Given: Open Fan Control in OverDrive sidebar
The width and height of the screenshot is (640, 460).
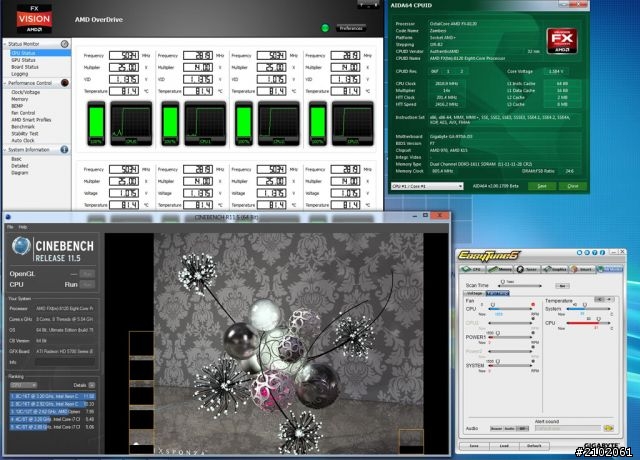Looking at the screenshot, I should pos(23,113).
